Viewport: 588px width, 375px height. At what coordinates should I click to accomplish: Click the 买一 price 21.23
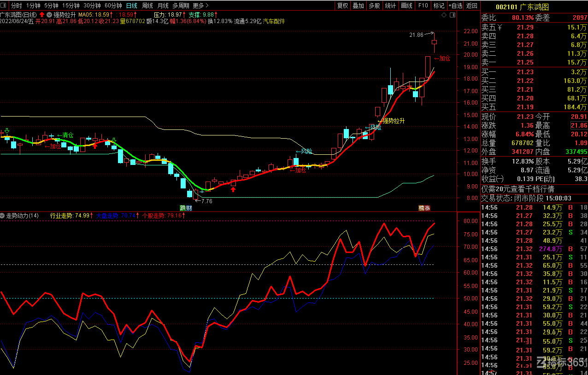(x=525, y=72)
